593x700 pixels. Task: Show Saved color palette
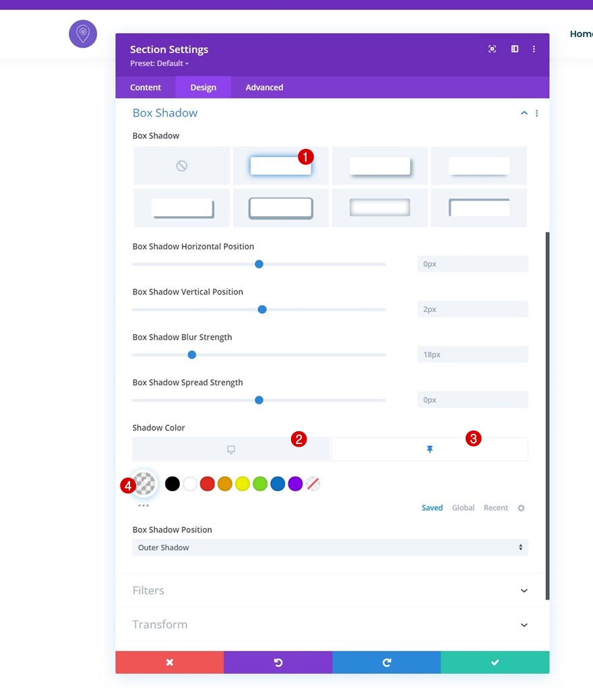click(x=432, y=507)
